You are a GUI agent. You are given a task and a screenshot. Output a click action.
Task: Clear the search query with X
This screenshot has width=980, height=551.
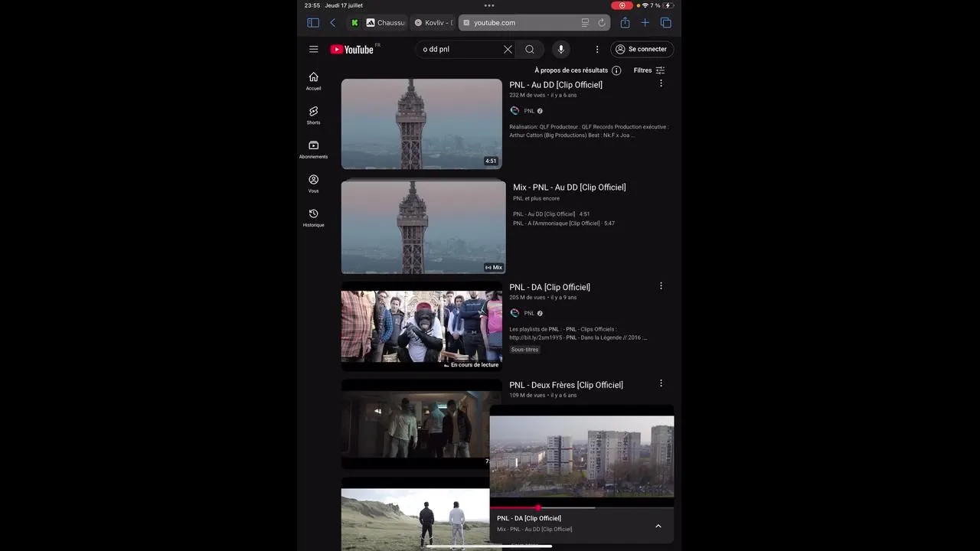pos(508,49)
